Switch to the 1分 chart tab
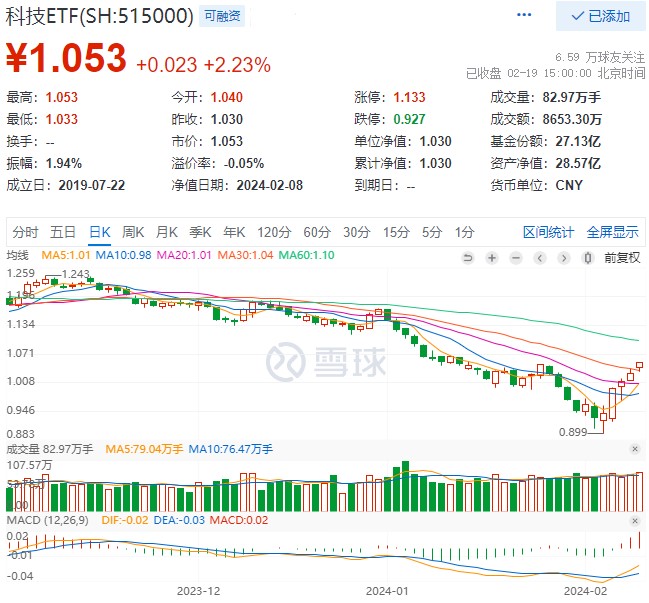649x603 pixels. pos(464,232)
